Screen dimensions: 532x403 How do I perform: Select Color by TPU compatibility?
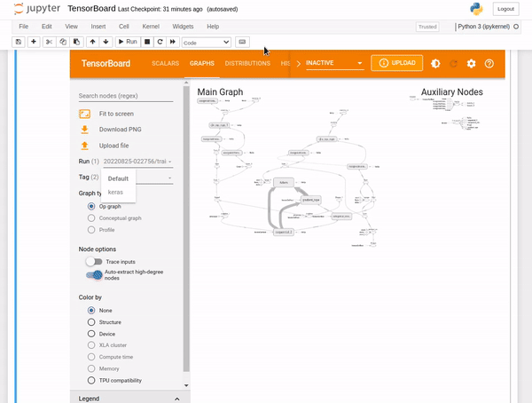point(91,380)
